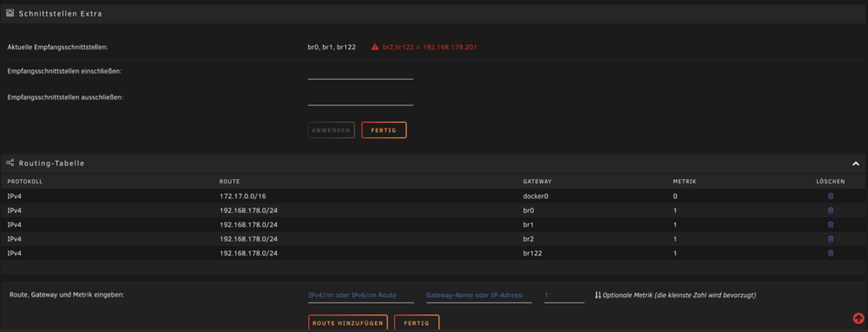Focus the IPv4/nn oder IPv6/nn Route field
This screenshot has width=868, height=332.
(360, 295)
